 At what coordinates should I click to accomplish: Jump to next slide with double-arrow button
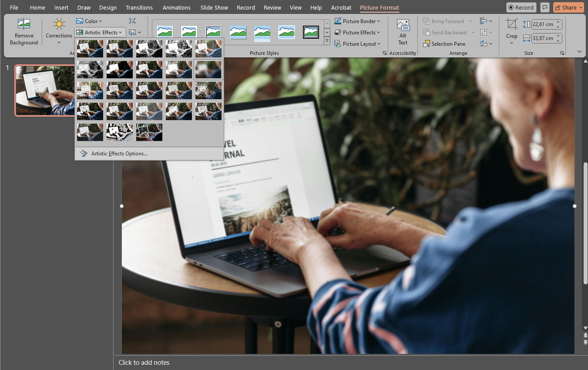[x=585, y=343]
